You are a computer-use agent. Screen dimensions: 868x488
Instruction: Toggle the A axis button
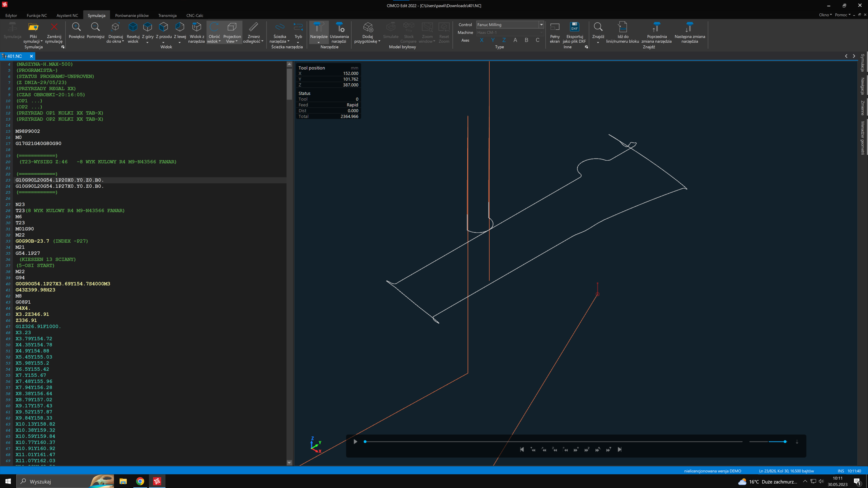tap(515, 40)
